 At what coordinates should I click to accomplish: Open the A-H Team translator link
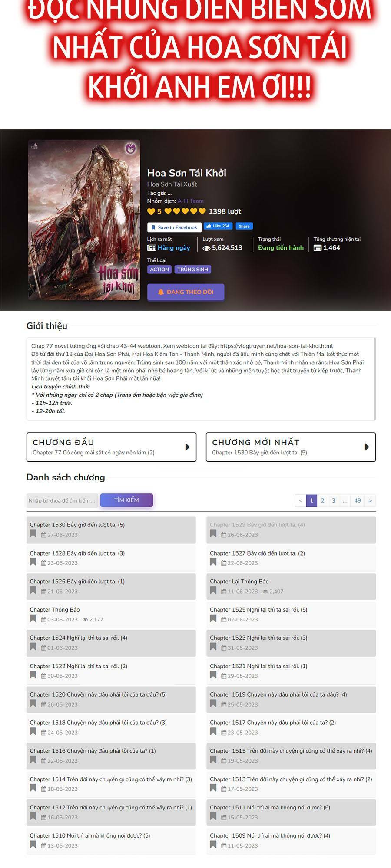coord(190,201)
